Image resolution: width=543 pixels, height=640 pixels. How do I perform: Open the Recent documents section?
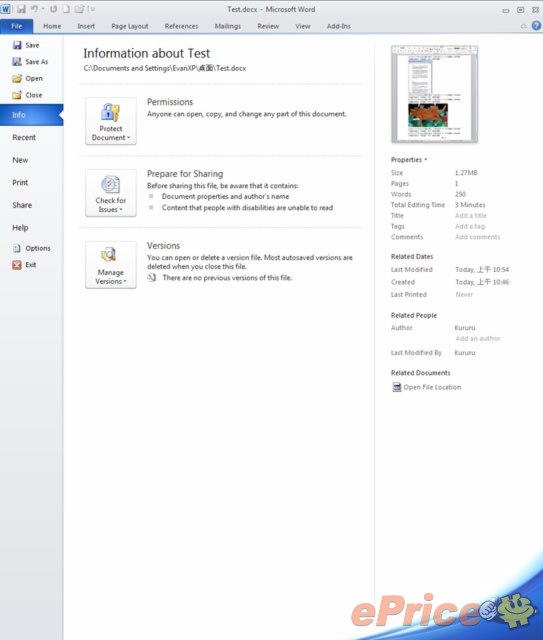(24, 138)
